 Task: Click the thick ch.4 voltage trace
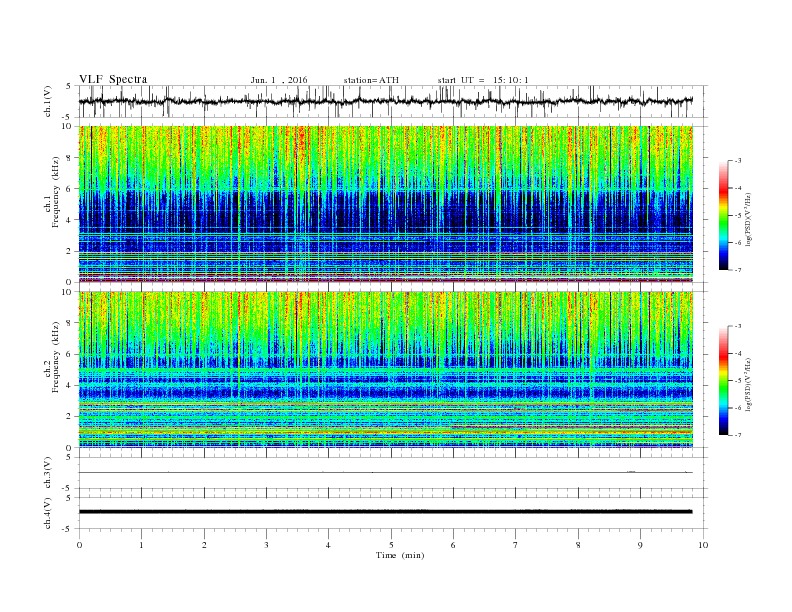(385, 512)
